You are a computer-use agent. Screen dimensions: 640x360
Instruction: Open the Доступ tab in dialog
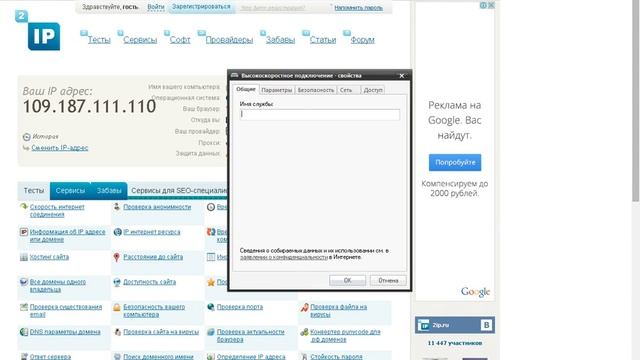[373, 90]
